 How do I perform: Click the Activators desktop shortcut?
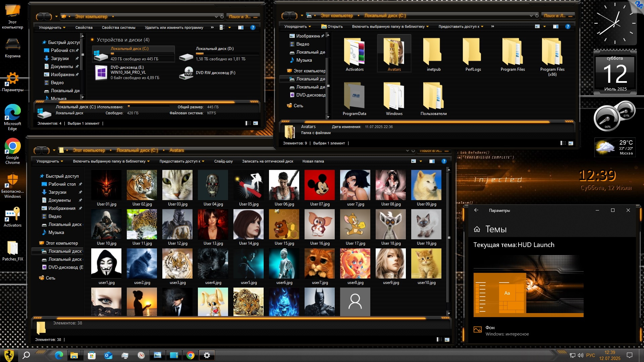[12, 215]
